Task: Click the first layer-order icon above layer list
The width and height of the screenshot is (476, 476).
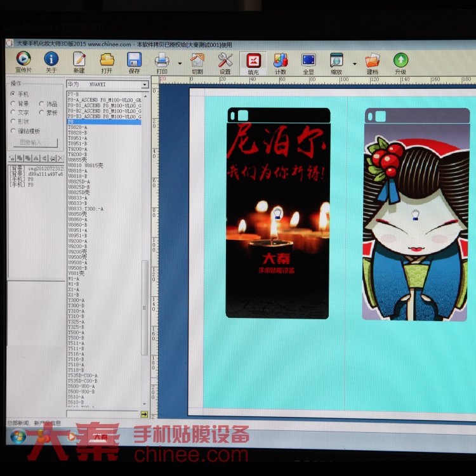Action: coord(12,158)
